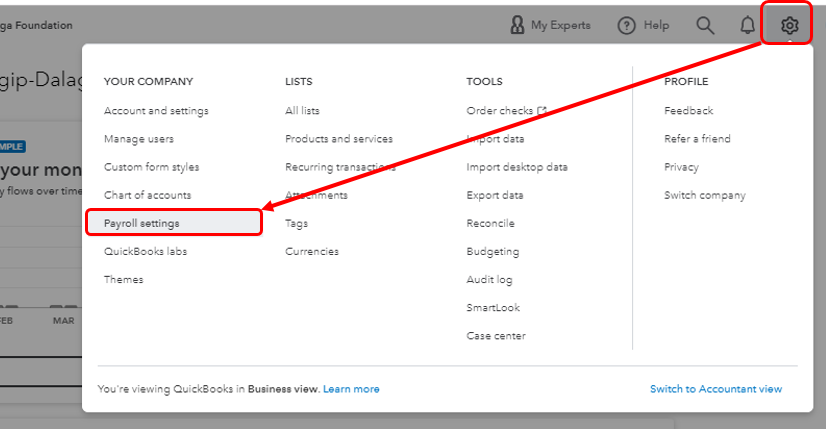Viewport: 826px width, 429px height.
Task: Open Custom form styles
Action: click(151, 167)
